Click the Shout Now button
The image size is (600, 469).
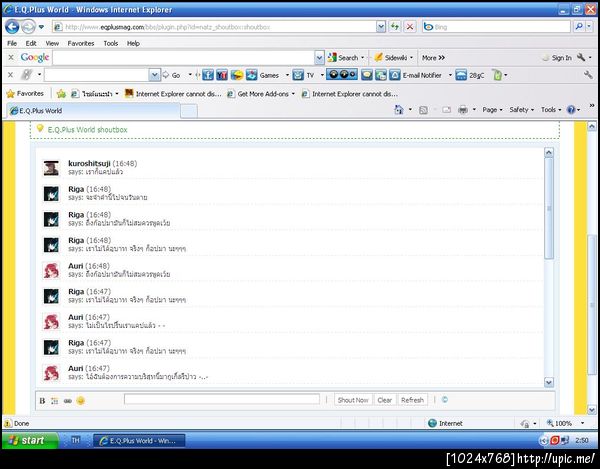point(353,400)
